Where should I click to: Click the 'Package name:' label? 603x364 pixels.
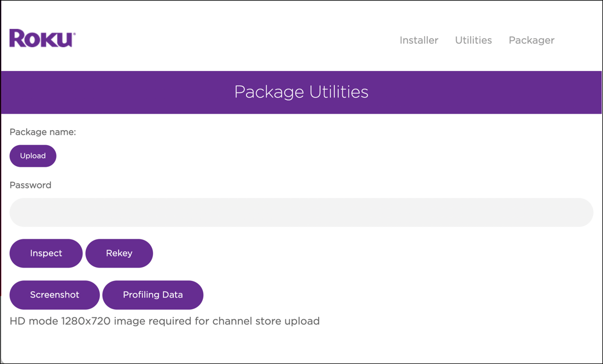click(43, 132)
